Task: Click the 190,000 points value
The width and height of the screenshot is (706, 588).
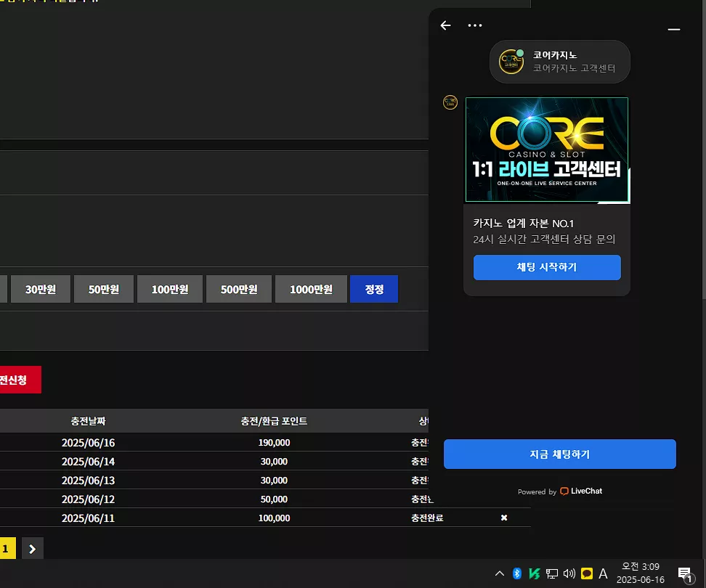Action: tap(274, 443)
